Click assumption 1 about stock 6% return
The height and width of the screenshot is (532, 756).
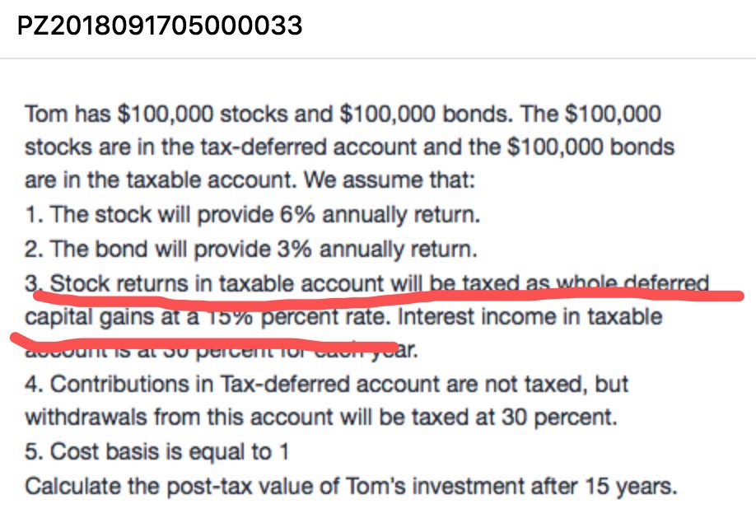click(x=253, y=215)
